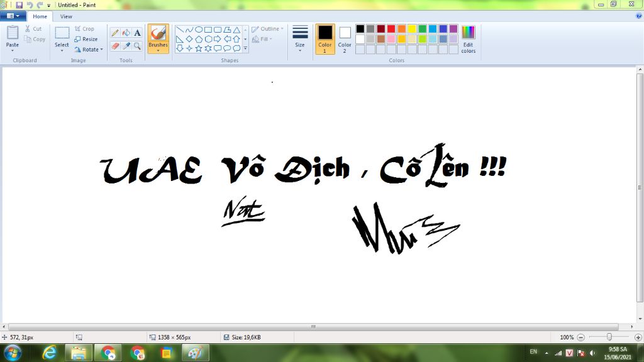This screenshot has width=644, height=362.
Task: Switch to the View tab
Action: tap(65, 16)
